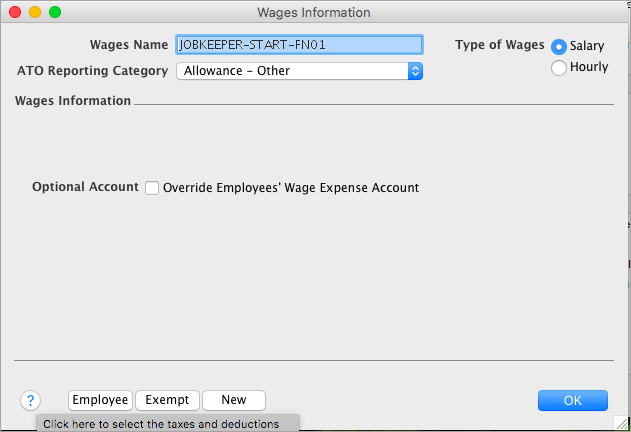
Task: Select the Salary wage type
Action: coord(559,46)
